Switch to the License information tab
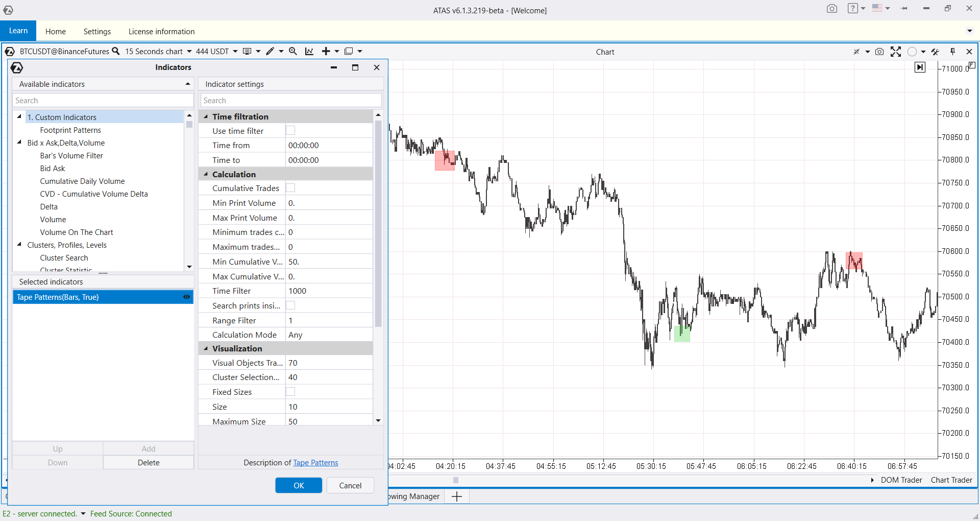The image size is (980, 521). [161, 32]
